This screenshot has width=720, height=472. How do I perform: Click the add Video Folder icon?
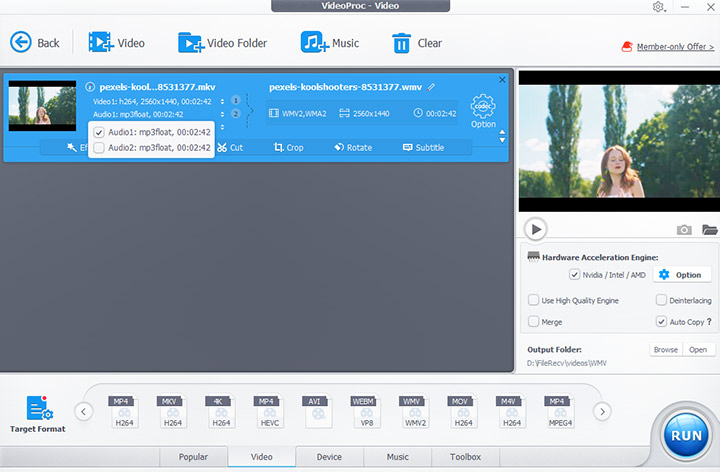click(x=191, y=42)
